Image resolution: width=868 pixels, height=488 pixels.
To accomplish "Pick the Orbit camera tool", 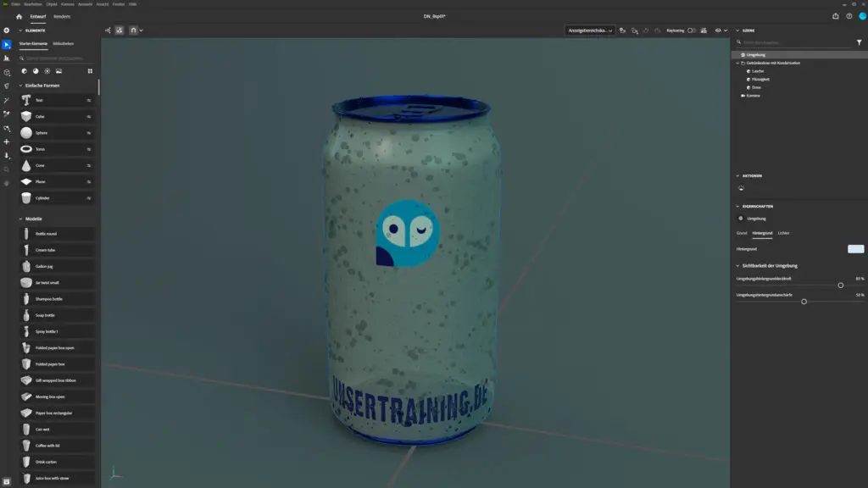I will click(x=7, y=129).
